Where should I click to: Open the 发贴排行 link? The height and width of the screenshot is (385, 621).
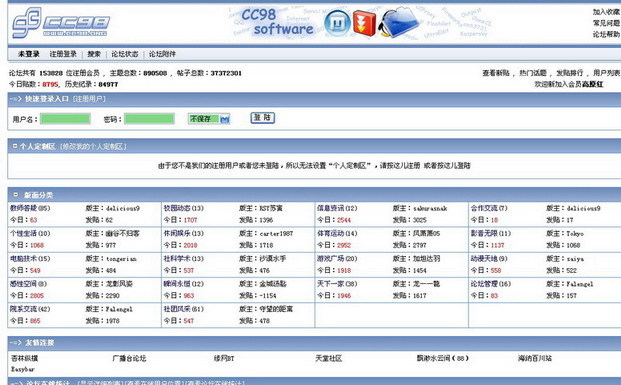[570, 73]
